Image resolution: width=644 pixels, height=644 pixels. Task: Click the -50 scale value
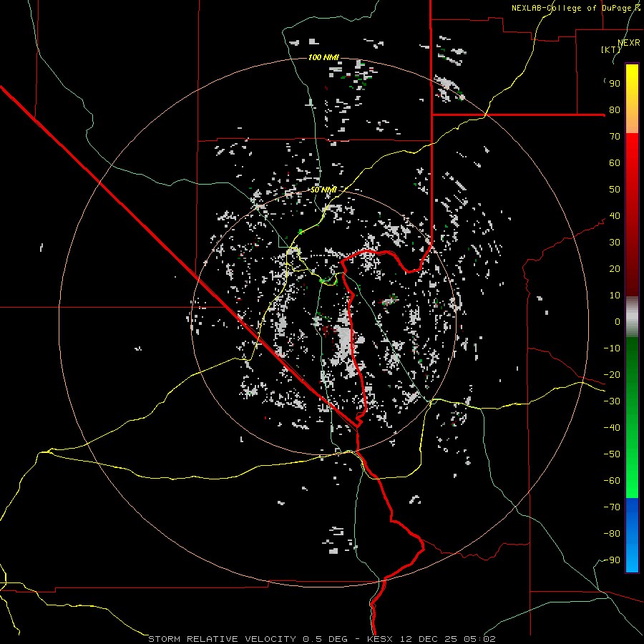tap(612, 454)
